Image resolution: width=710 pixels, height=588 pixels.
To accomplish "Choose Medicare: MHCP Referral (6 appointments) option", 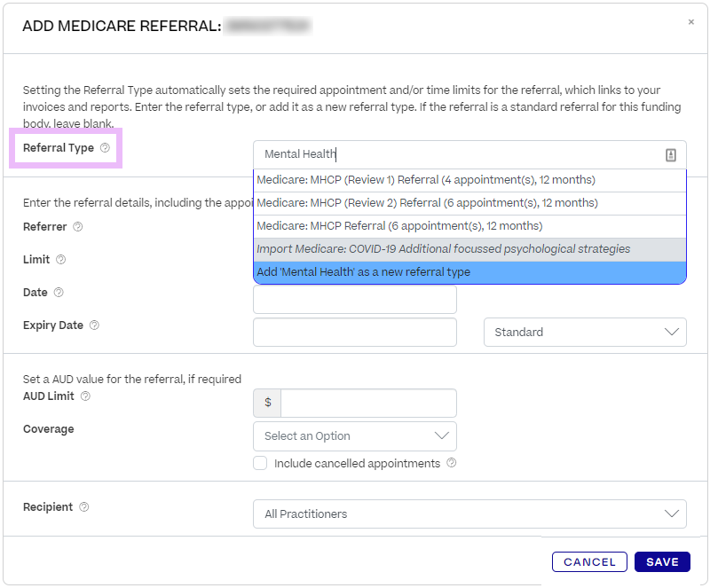I will point(469,226).
